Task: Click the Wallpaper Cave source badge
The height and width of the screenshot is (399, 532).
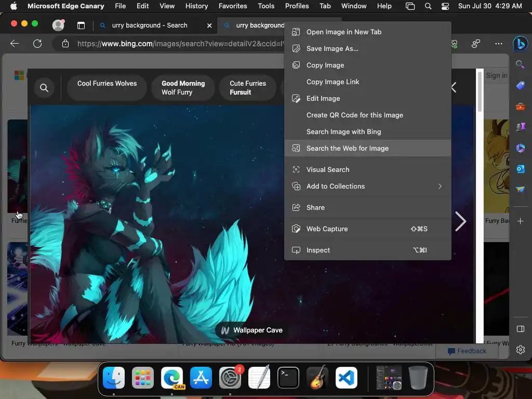Action: (252, 330)
